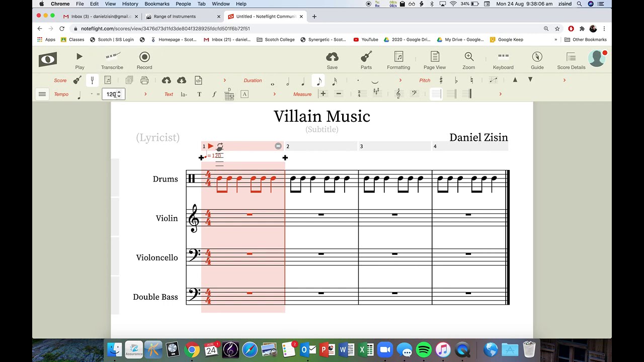Set bass clef in Measure toolbar
The image size is (644, 362).
click(414, 94)
